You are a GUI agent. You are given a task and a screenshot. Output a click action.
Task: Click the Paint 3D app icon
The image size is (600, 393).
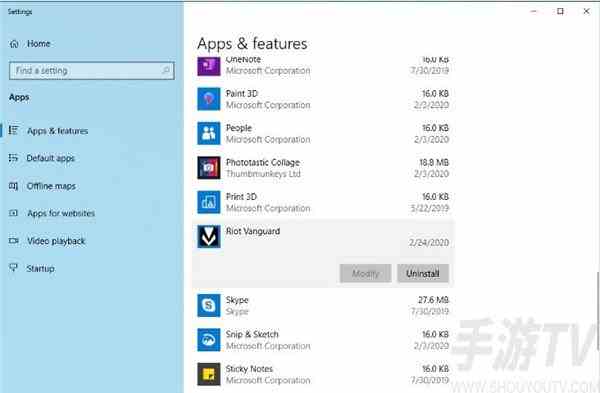click(209, 99)
